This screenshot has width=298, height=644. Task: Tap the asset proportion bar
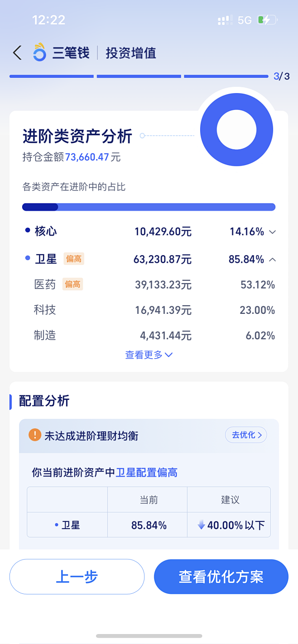coord(149,207)
